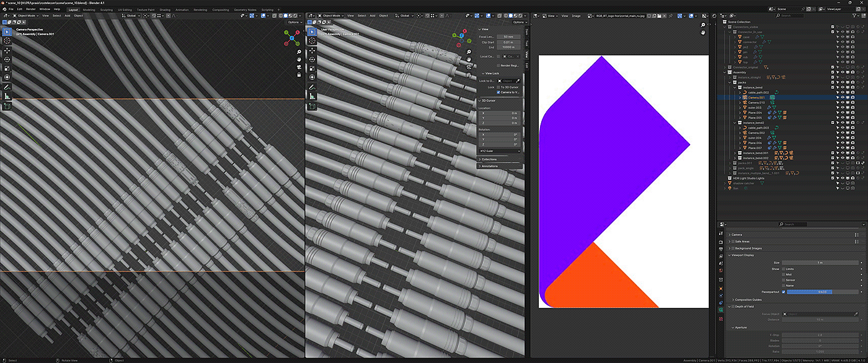Uncheck the Camera to View lock checkbox

pos(499,92)
